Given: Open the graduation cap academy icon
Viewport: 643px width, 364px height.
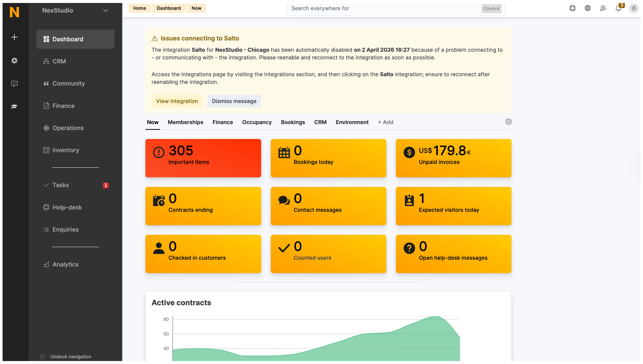Looking at the screenshot, I should (14, 107).
